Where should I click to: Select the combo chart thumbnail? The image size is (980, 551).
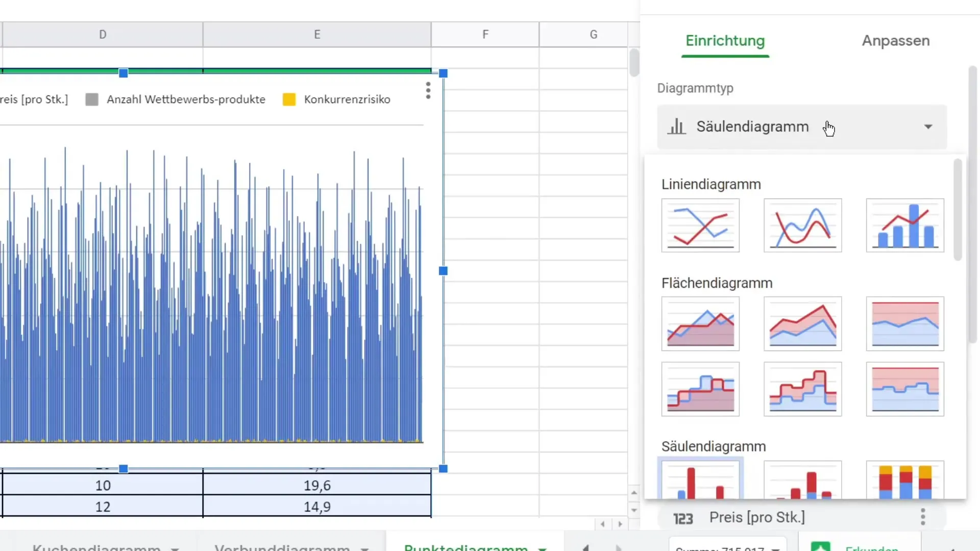905,226
